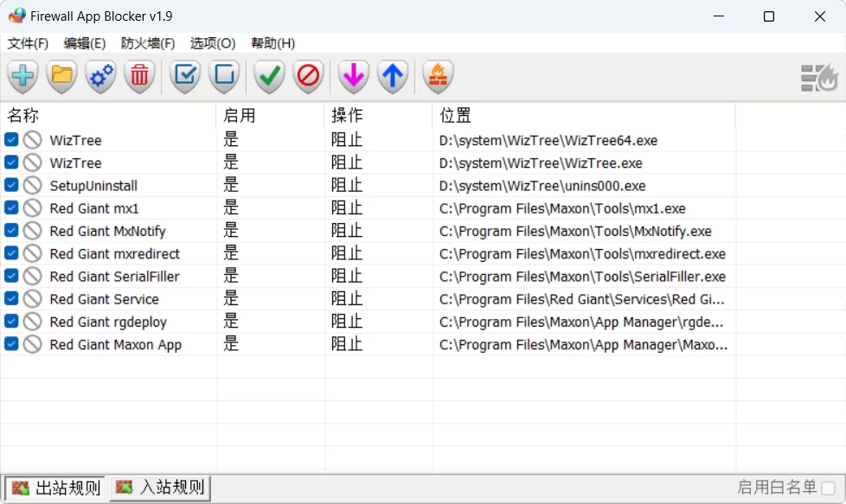Select the path ending MxNotify.exe
Viewport: 846px width, 504px height.
pyautogui.click(x=575, y=231)
